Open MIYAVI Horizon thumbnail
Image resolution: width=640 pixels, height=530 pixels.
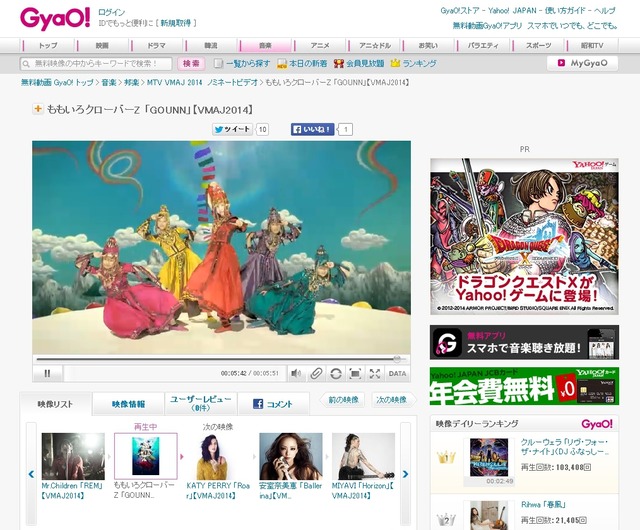[363, 457]
